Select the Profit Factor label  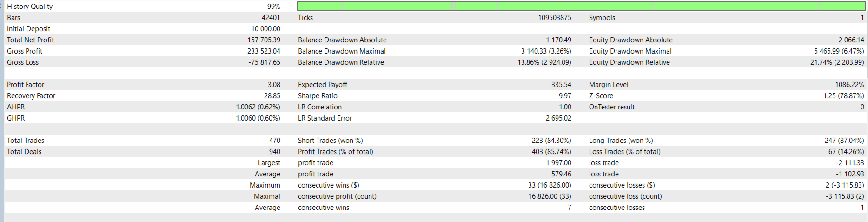coord(26,85)
